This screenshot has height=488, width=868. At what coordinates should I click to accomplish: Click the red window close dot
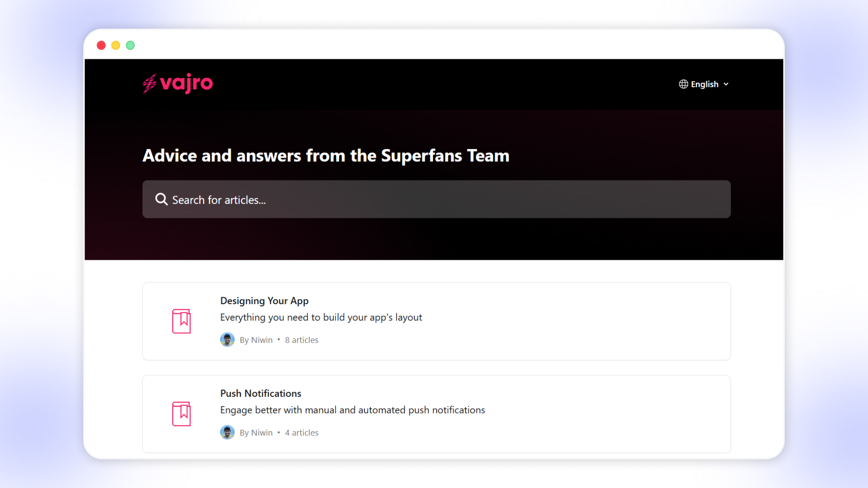pyautogui.click(x=101, y=45)
